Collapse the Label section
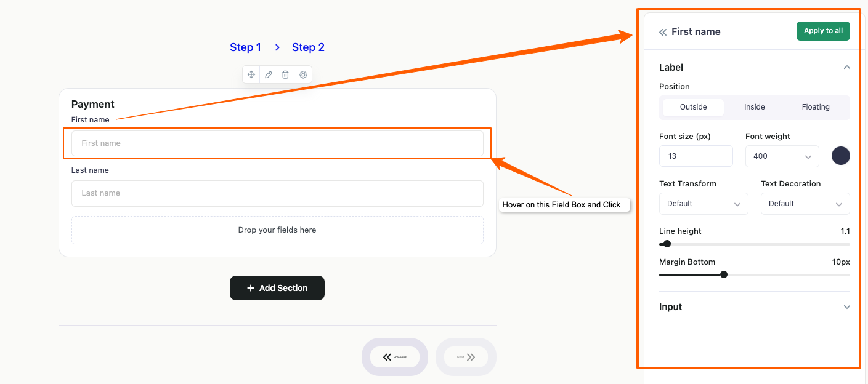Viewport: 868px width, 384px height. pos(847,68)
